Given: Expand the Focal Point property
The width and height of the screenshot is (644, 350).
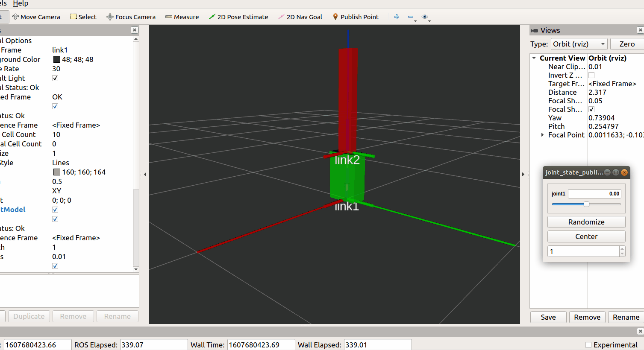Looking at the screenshot, I should coord(543,135).
